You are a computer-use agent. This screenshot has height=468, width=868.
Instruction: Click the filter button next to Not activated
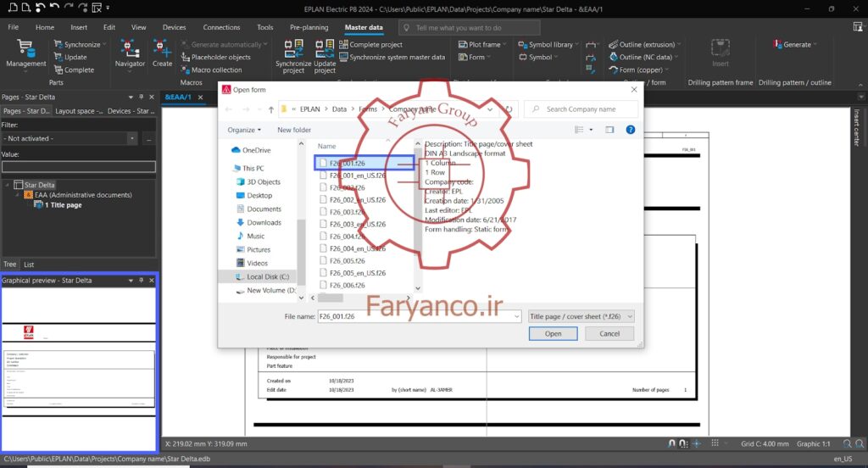click(x=149, y=138)
